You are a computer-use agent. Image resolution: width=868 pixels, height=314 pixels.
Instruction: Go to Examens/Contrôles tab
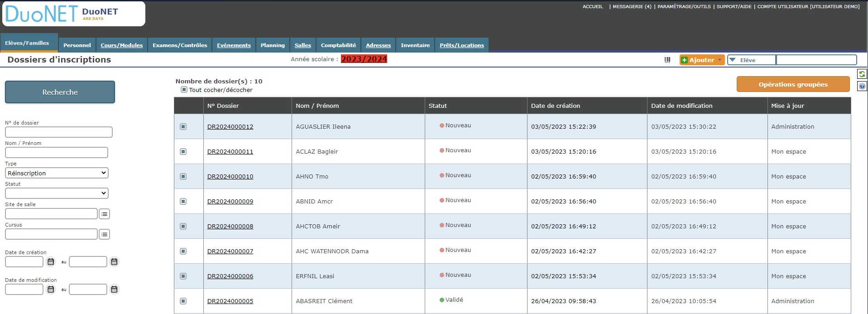click(x=180, y=45)
